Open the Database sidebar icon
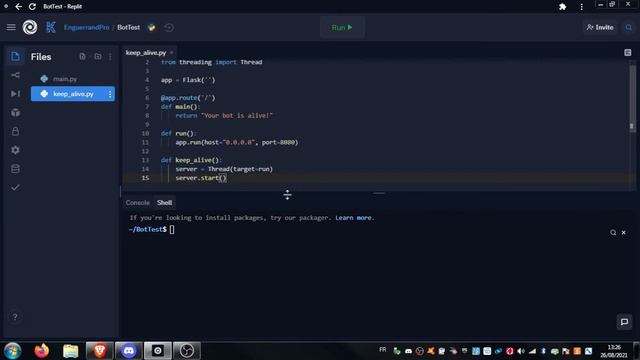 click(15, 169)
